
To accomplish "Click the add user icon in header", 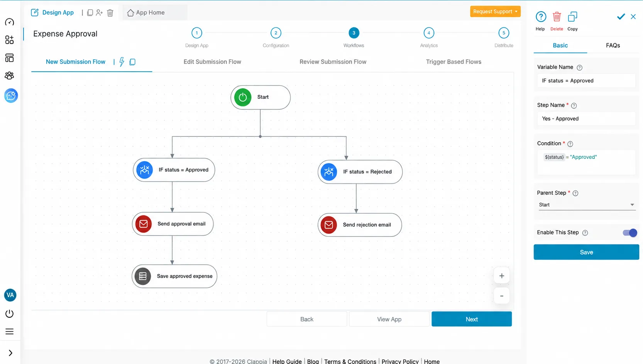I will (x=100, y=13).
